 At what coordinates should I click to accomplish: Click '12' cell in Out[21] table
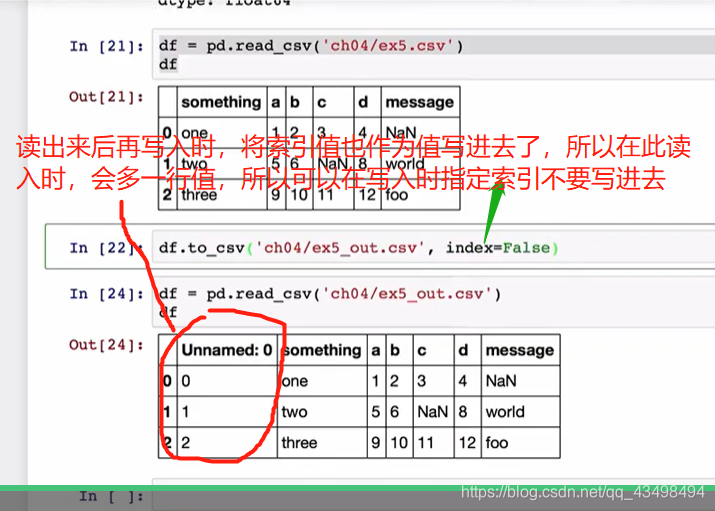tap(367, 195)
